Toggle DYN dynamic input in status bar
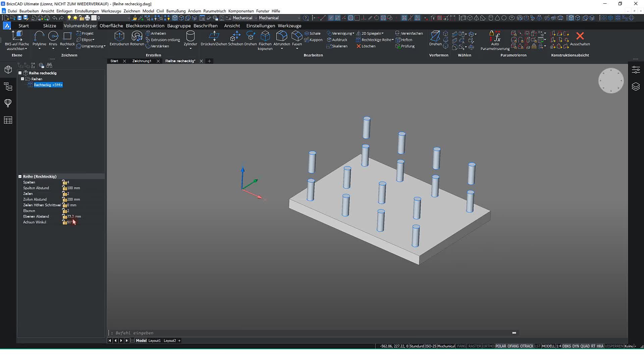 [576, 346]
